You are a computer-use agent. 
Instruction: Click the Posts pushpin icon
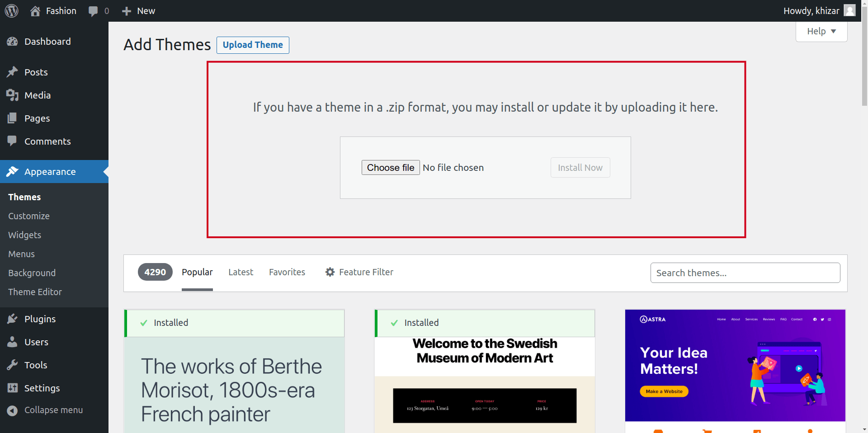click(12, 72)
